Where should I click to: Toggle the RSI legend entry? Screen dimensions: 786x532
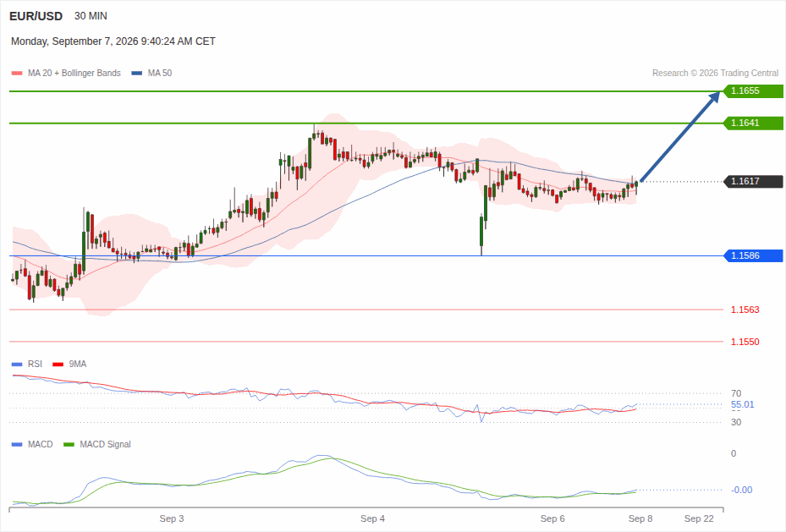pyautogui.click(x=35, y=365)
